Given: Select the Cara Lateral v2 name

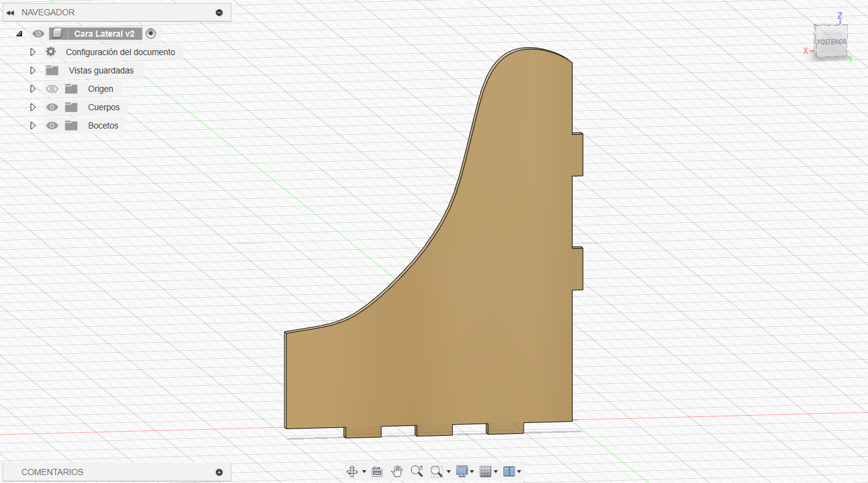Looking at the screenshot, I should pos(105,34).
